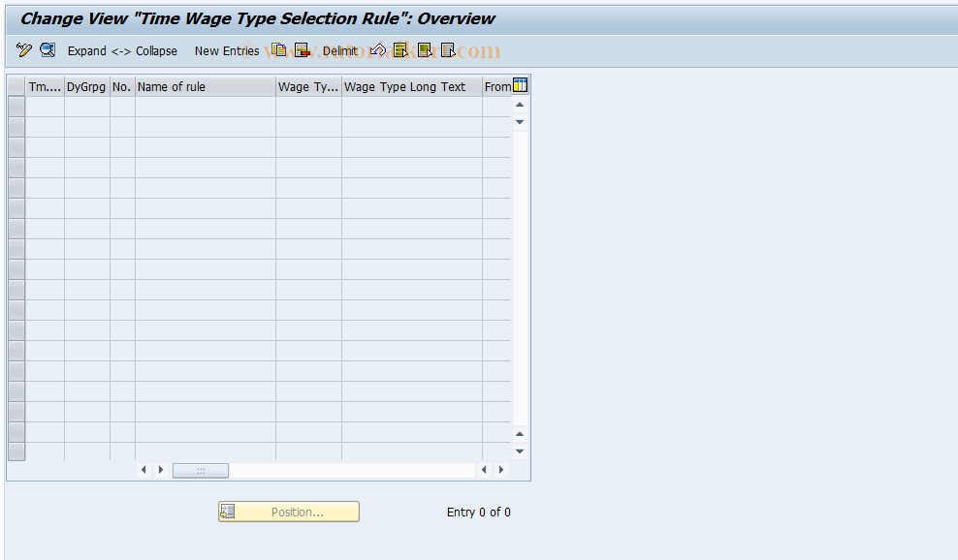958x560 pixels.
Task: Click the Select Block icon
Action: tap(425, 50)
